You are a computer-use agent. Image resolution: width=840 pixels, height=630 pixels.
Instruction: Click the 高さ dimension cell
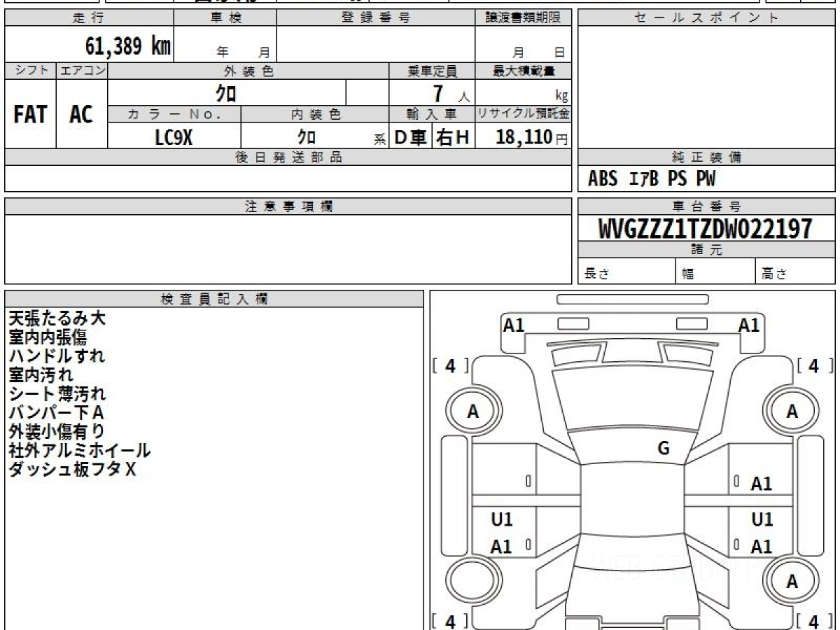[795, 272]
